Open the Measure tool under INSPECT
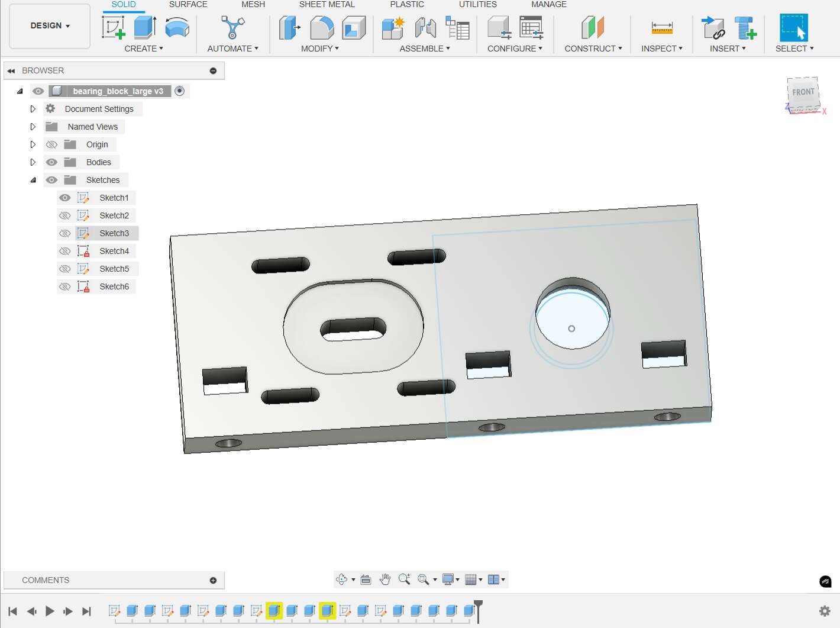This screenshot has width=840, height=628. (x=661, y=27)
